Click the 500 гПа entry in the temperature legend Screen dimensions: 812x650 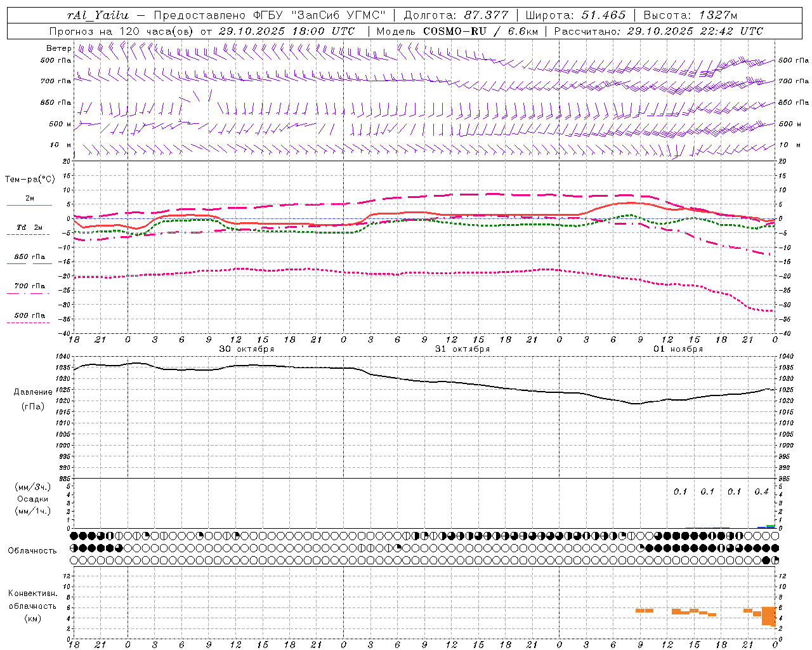[30, 315]
